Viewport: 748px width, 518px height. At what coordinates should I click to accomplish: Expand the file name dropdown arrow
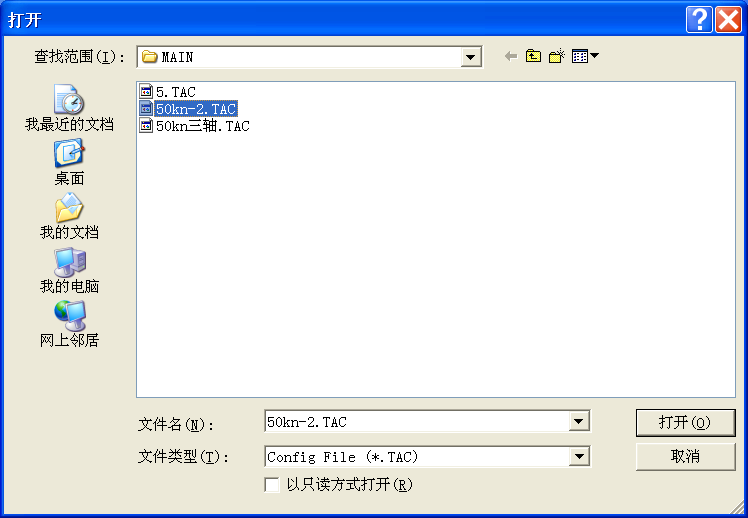click(x=579, y=421)
